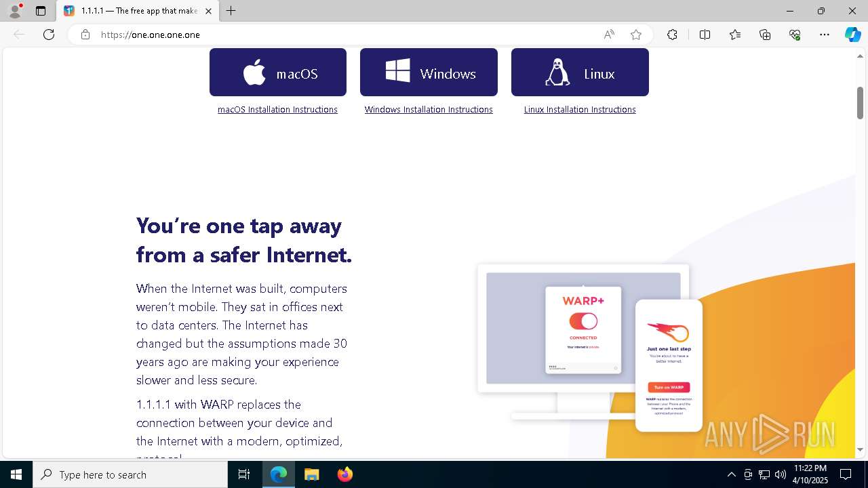Open the Extensions puzzle icon
The height and width of the screenshot is (488, 868).
tap(672, 35)
